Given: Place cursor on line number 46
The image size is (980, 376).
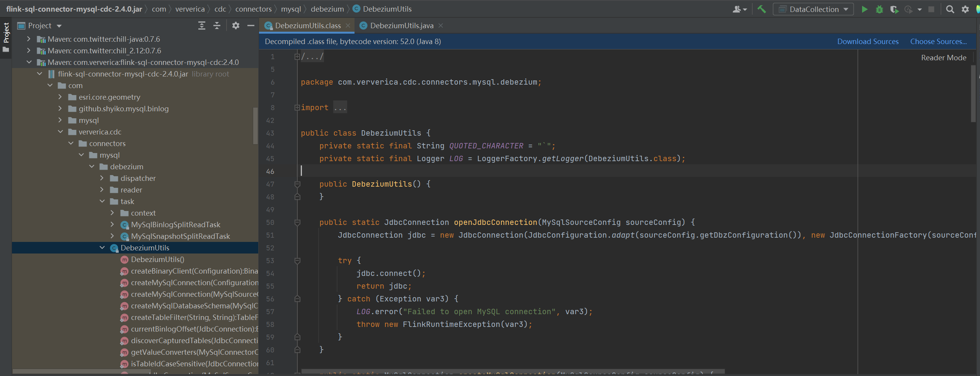Looking at the screenshot, I should tap(270, 171).
